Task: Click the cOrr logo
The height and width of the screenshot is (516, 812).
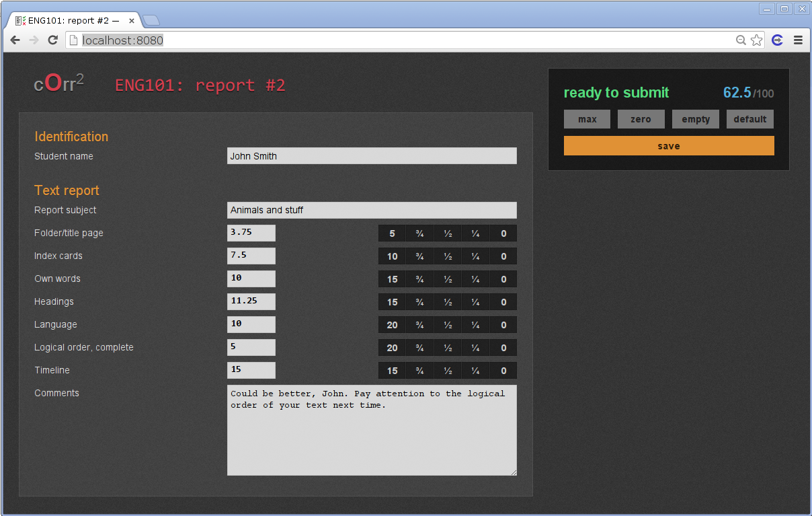Action: click(x=58, y=83)
